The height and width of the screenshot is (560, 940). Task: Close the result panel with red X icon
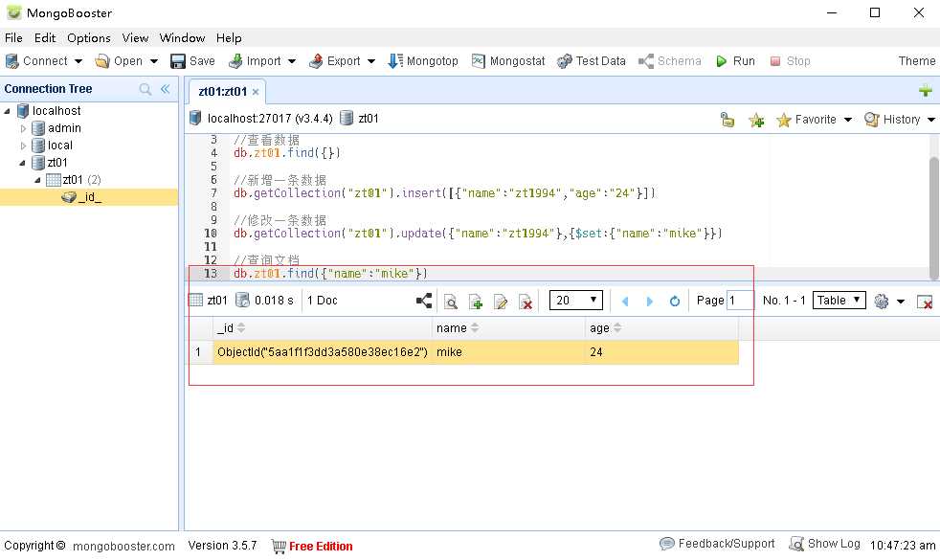pos(925,302)
